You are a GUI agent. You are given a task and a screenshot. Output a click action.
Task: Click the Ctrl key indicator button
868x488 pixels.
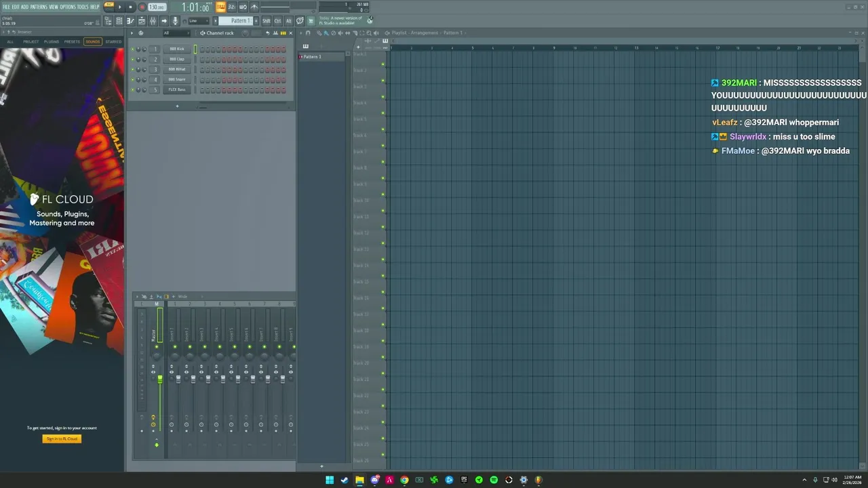tap(277, 21)
